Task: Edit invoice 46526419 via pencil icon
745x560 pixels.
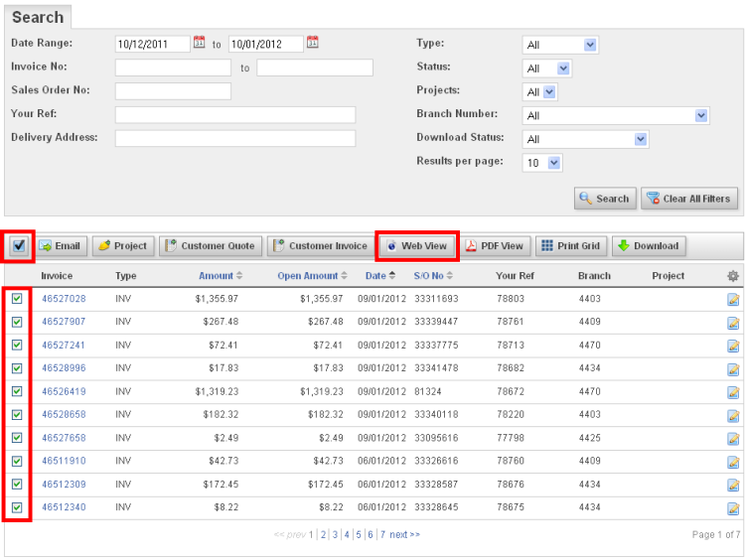Action: coord(733,392)
